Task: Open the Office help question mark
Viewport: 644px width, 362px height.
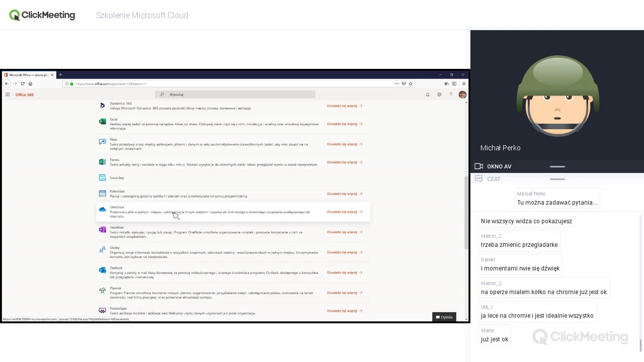Action: pyautogui.click(x=451, y=95)
